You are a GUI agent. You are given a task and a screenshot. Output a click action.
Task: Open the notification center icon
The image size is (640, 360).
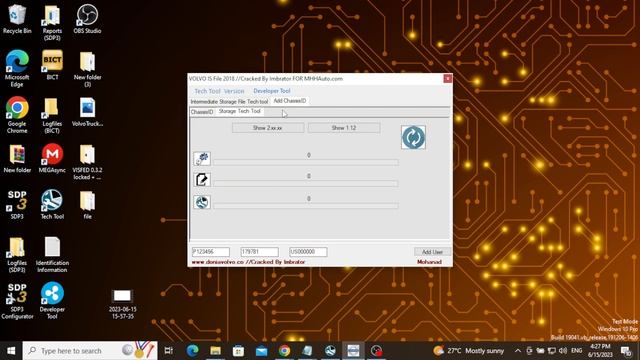625,351
